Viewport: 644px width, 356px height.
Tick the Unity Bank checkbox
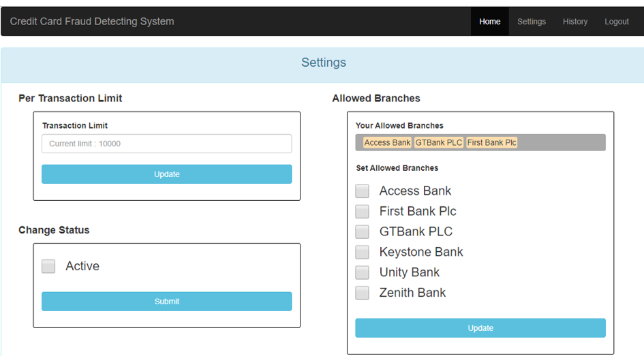(363, 272)
